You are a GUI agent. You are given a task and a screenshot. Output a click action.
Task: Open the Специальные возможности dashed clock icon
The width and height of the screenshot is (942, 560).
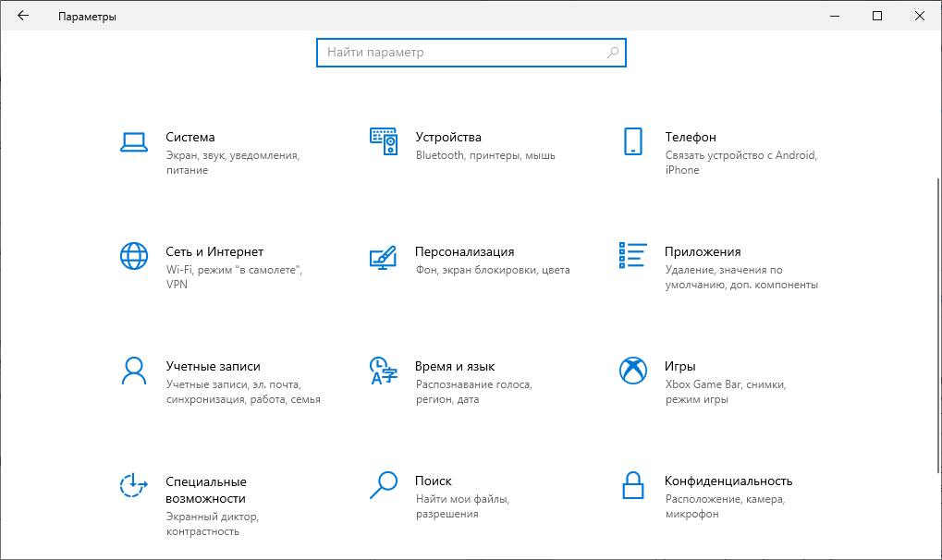(x=134, y=485)
